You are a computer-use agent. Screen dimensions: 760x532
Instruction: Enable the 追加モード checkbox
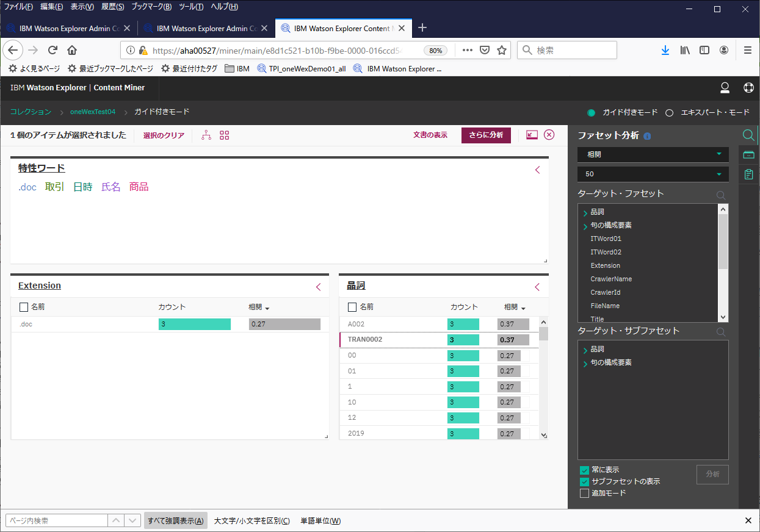[584, 493]
